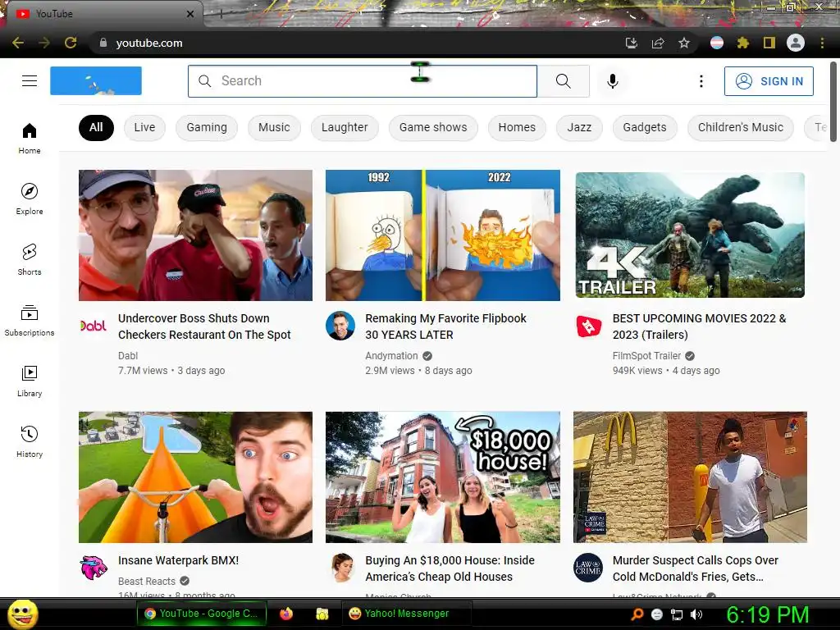Open the Chrome profile avatar
The height and width of the screenshot is (630, 840).
[x=796, y=43]
